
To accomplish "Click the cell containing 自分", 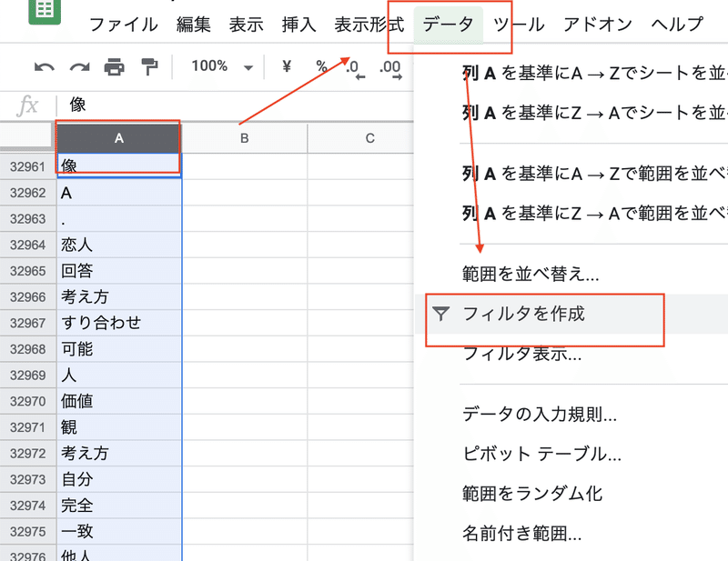I will coord(119,479).
